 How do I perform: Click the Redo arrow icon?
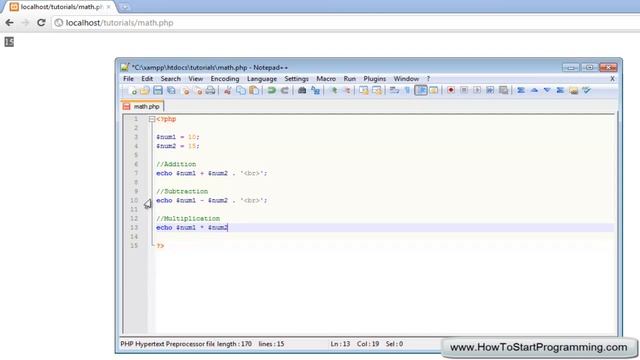[285, 91]
